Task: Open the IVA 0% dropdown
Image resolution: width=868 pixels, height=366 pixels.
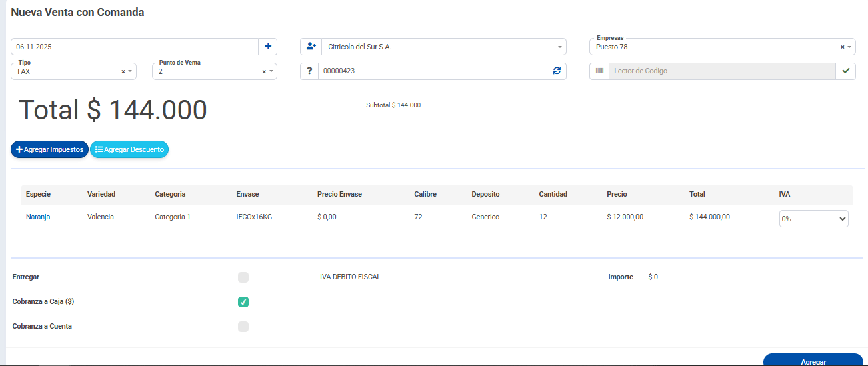Action: (813, 219)
